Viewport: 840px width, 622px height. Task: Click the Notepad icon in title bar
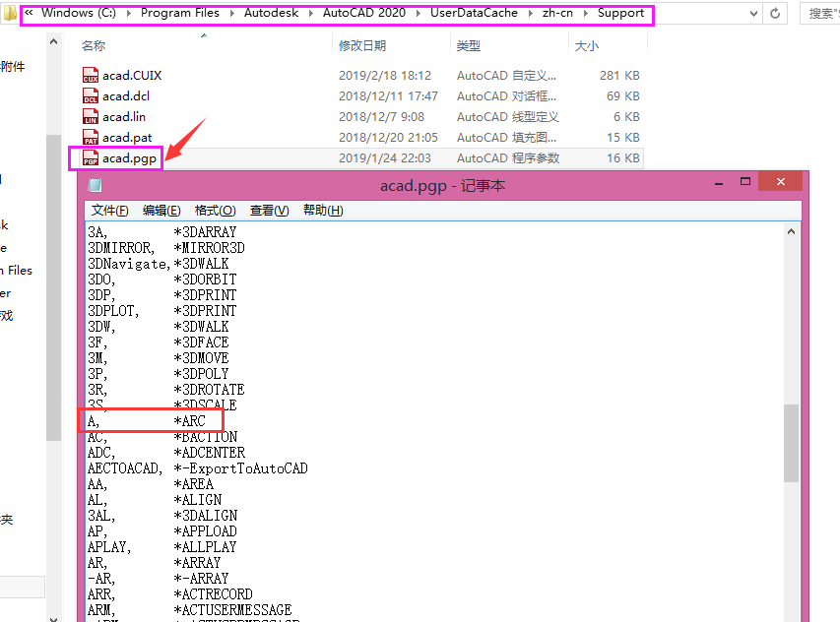pos(95,185)
